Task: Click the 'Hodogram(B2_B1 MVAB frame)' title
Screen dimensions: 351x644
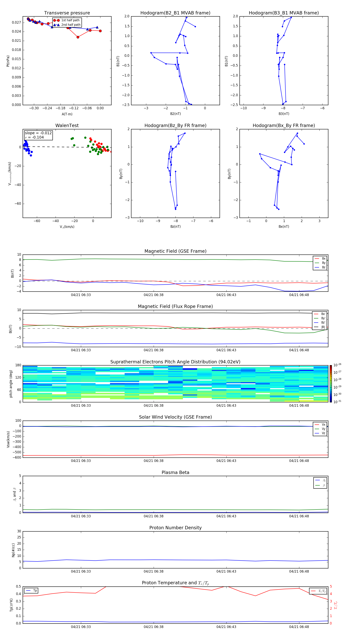Action: (x=175, y=13)
